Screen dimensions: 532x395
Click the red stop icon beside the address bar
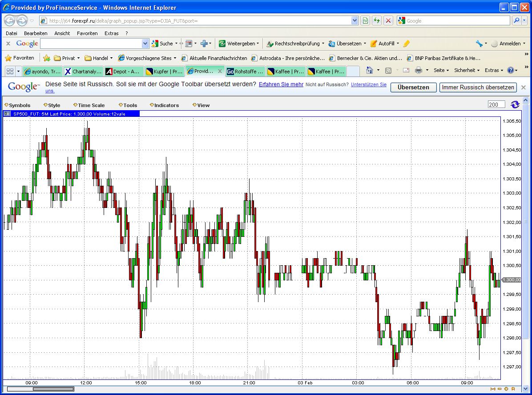click(x=387, y=20)
